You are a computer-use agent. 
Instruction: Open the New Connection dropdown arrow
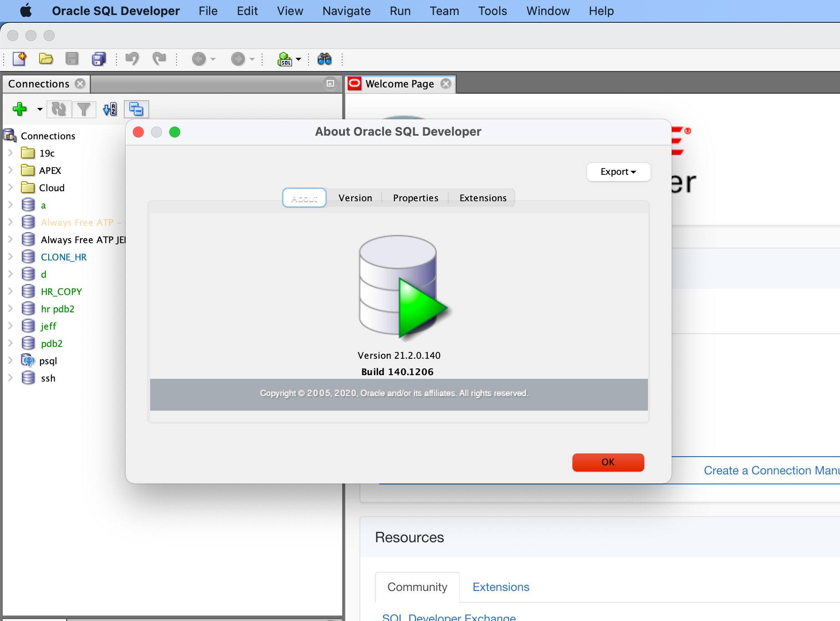(x=40, y=109)
